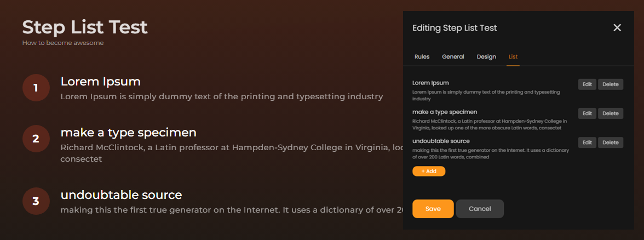This screenshot has width=644, height=240.
Task: Click the Lorem Ipsum step title in preview
Action: point(101,81)
